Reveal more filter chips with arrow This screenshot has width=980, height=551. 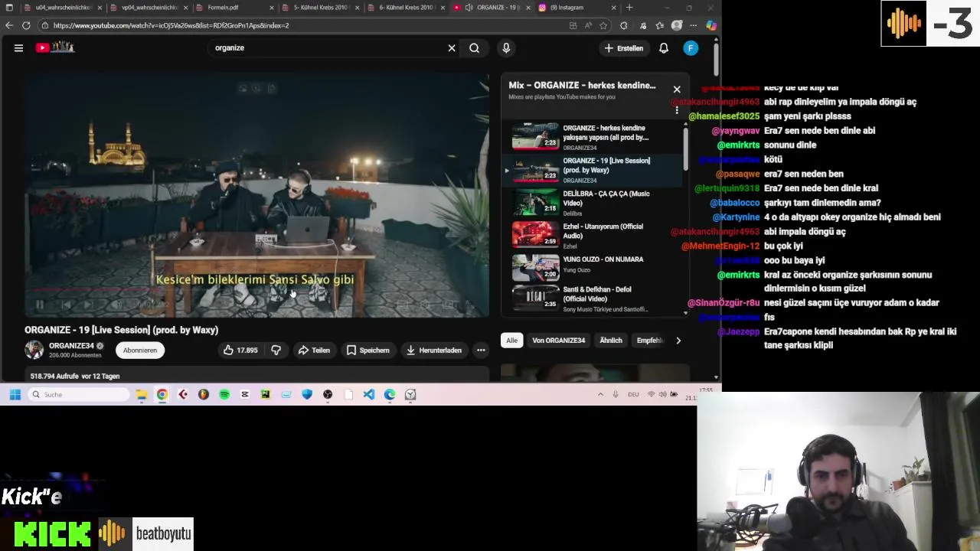pos(678,341)
